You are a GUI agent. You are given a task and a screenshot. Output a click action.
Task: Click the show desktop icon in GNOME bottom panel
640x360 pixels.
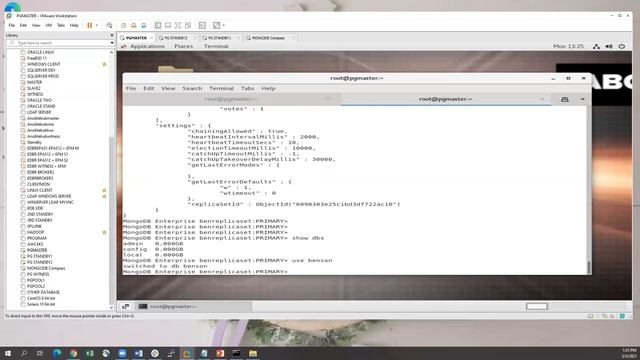point(126,307)
